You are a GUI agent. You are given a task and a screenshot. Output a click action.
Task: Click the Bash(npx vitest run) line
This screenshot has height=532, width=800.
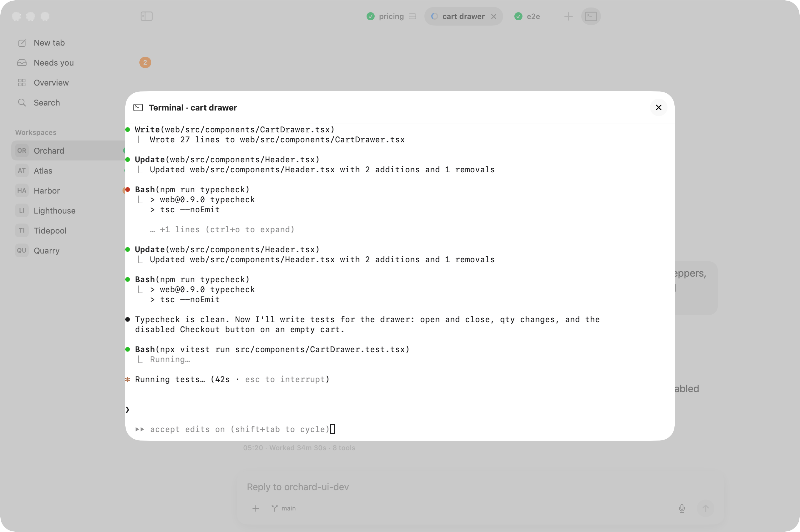[x=272, y=349]
